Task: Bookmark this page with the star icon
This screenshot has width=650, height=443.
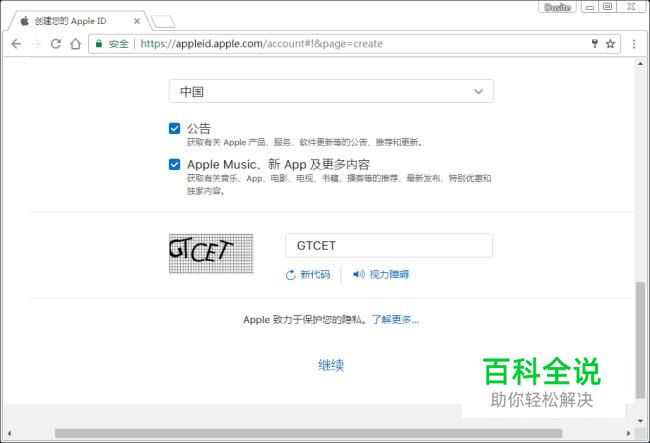Action: tap(610, 44)
